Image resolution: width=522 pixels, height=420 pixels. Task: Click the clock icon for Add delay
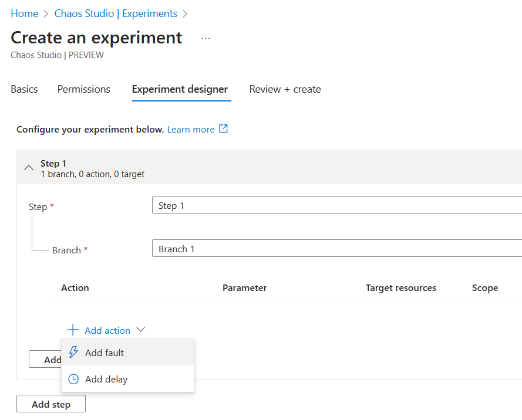[73, 380]
